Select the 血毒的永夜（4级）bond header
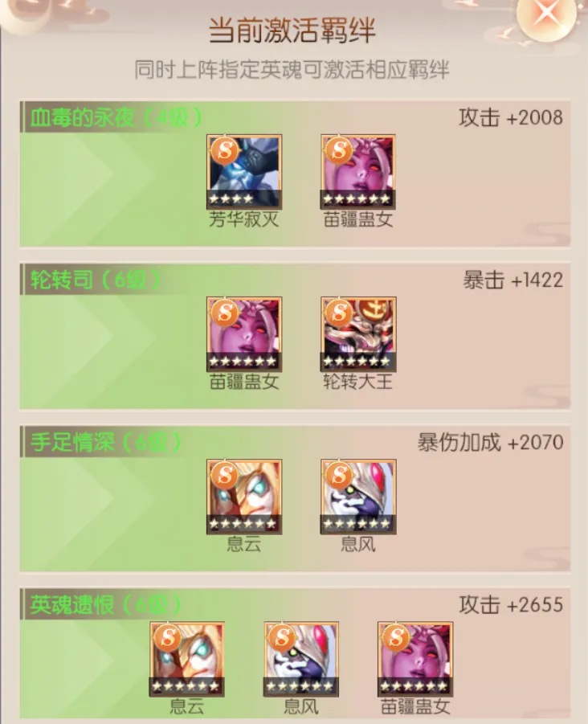588x724 pixels. (116, 118)
